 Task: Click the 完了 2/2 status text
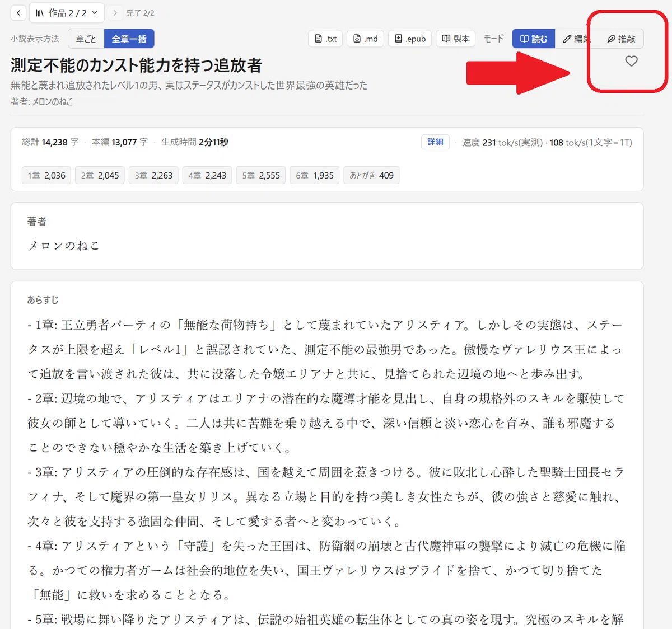(140, 13)
